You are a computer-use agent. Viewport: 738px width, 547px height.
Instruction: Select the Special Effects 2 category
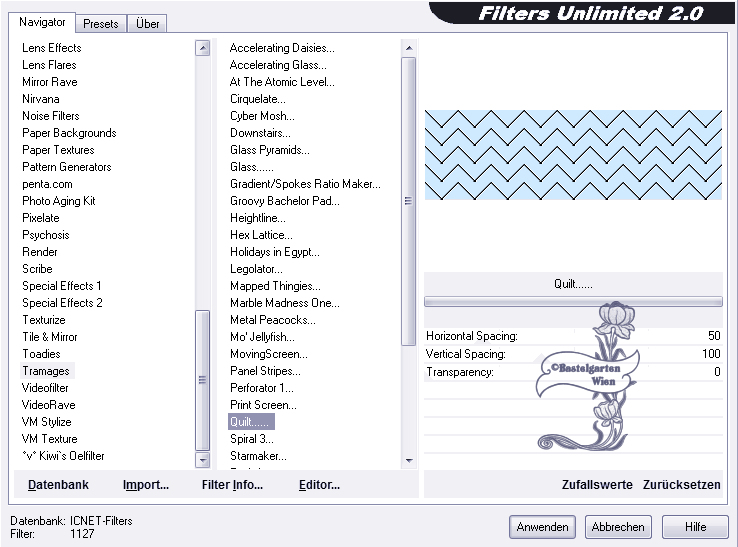[62, 303]
